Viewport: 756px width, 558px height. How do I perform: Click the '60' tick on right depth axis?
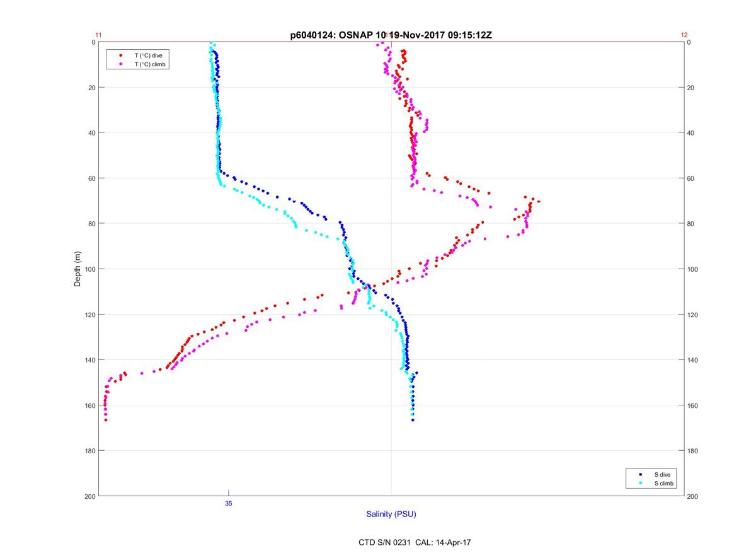coord(692,178)
